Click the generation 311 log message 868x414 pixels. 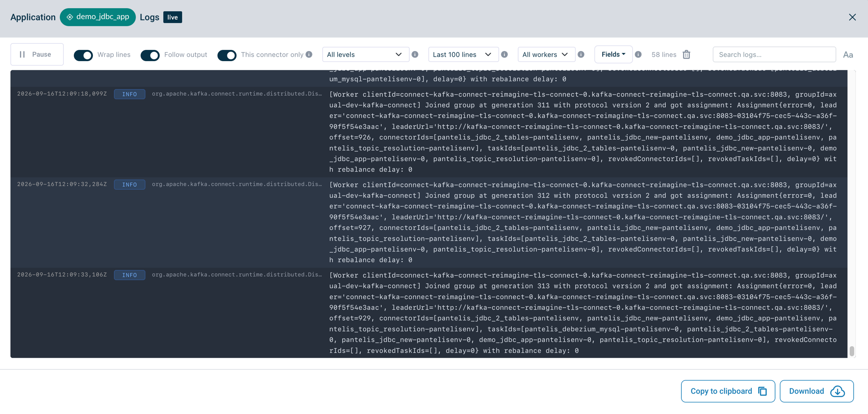pyautogui.click(x=583, y=132)
